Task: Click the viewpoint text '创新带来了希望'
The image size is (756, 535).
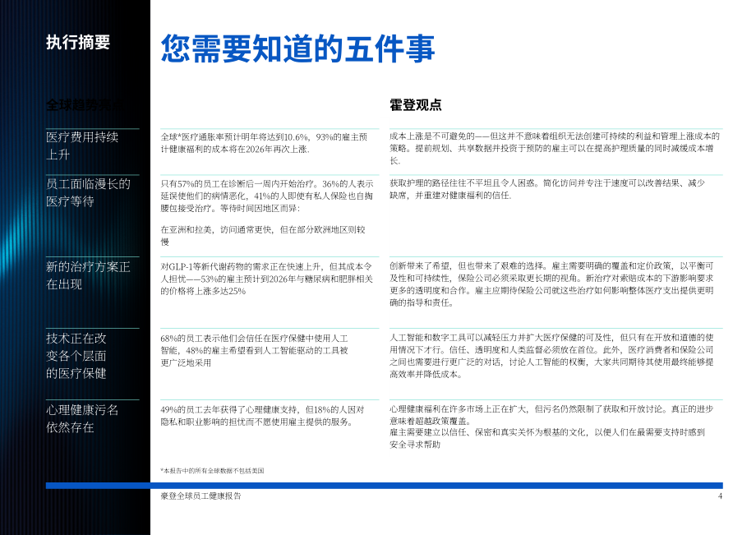Action: coord(551,284)
